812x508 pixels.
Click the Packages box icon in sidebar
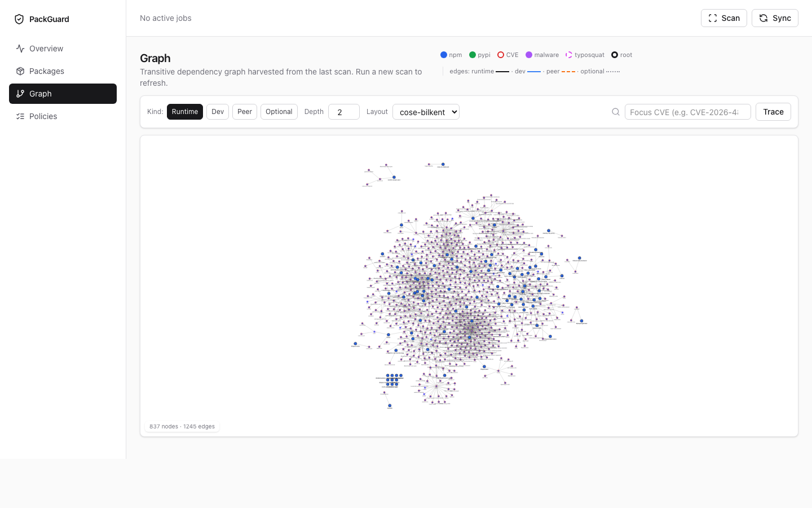pos(20,71)
